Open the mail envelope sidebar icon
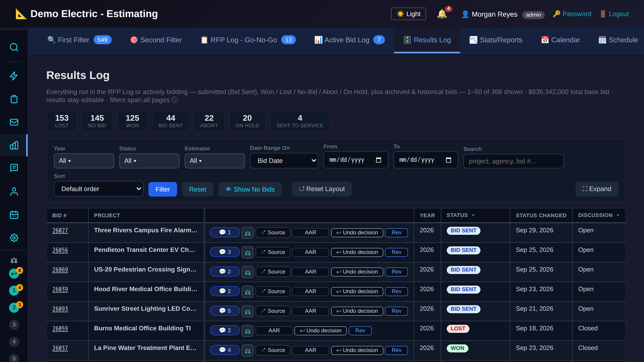Image resolution: width=644 pixels, height=362 pixels. [14, 122]
